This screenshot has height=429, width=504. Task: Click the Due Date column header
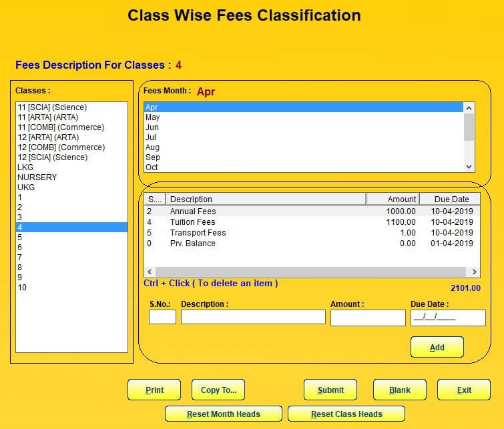[x=450, y=199]
